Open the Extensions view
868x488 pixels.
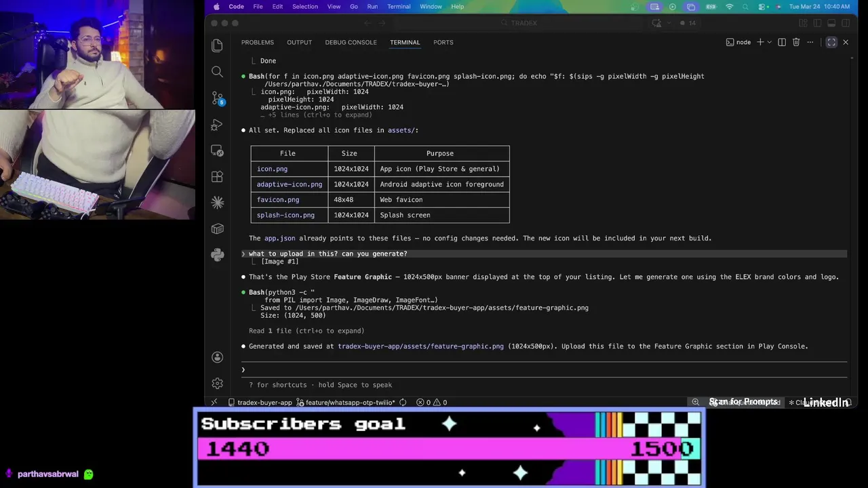tap(217, 176)
